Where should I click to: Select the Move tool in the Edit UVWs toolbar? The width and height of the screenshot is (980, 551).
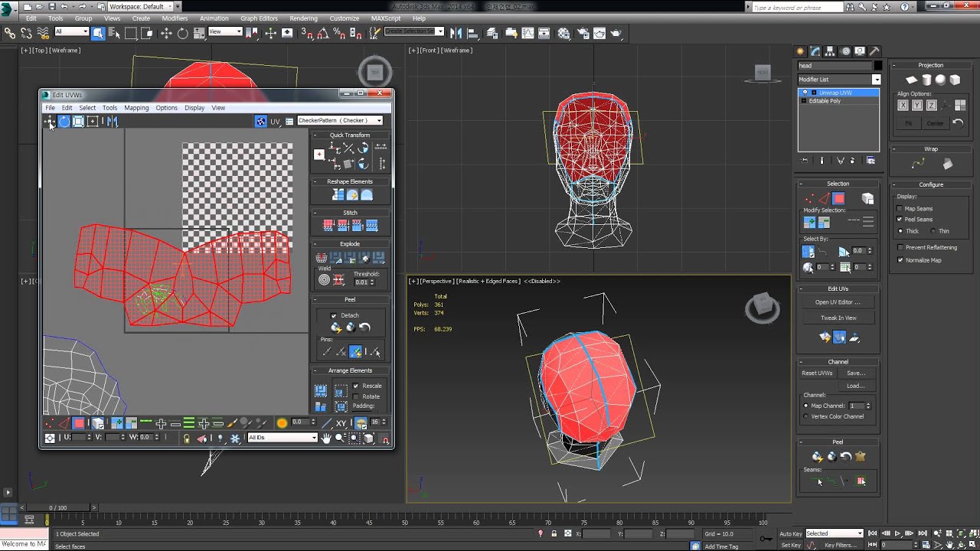pos(50,121)
